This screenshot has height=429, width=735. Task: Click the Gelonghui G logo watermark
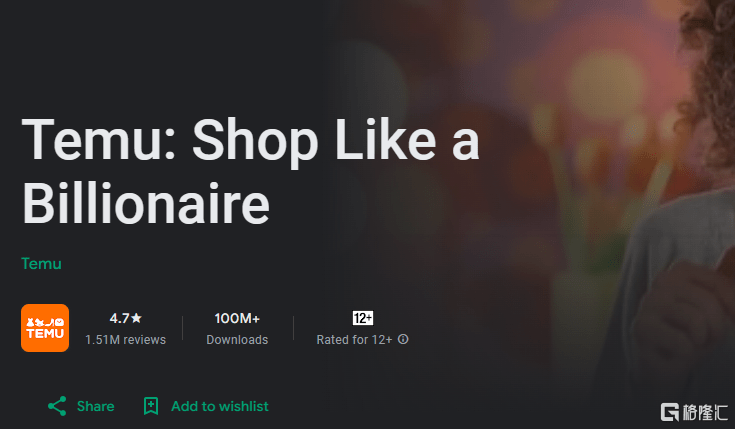coord(670,412)
